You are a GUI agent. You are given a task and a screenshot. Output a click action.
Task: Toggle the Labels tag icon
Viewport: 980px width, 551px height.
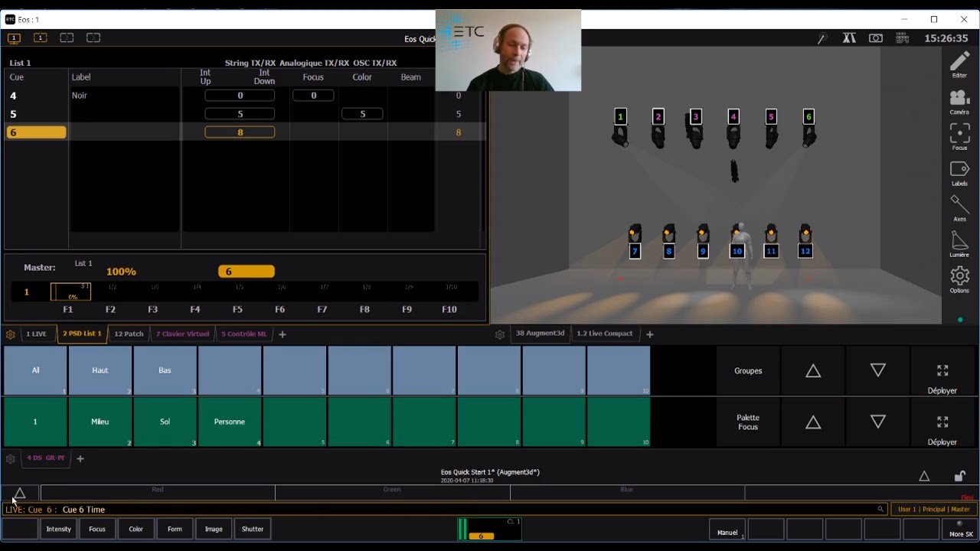[959, 172]
